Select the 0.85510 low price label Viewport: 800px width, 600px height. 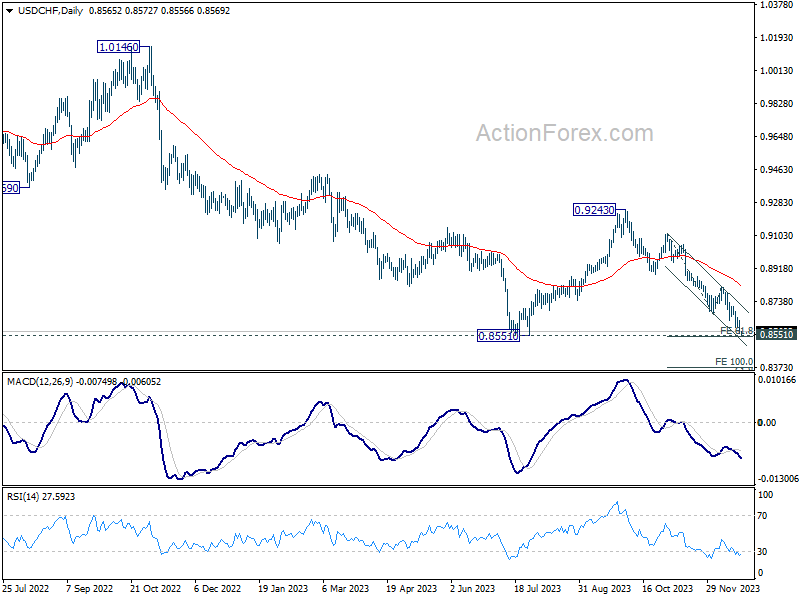coord(498,336)
